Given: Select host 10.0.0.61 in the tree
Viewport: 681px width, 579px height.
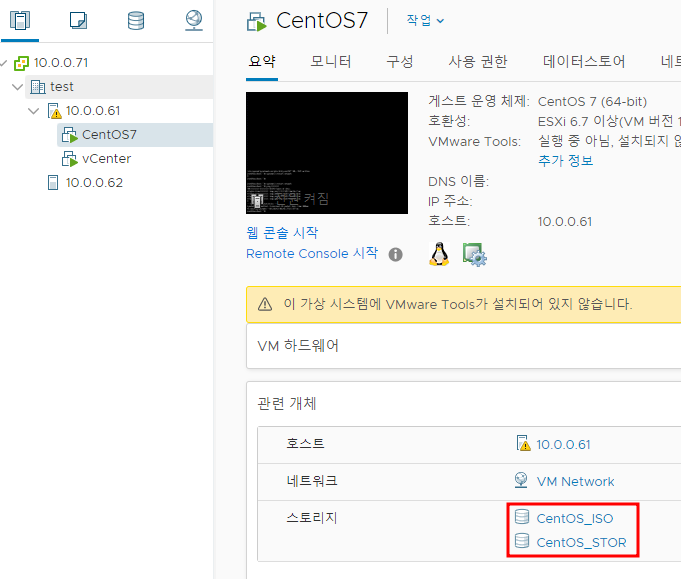Looking at the screenshot, I should pos(93,111).
